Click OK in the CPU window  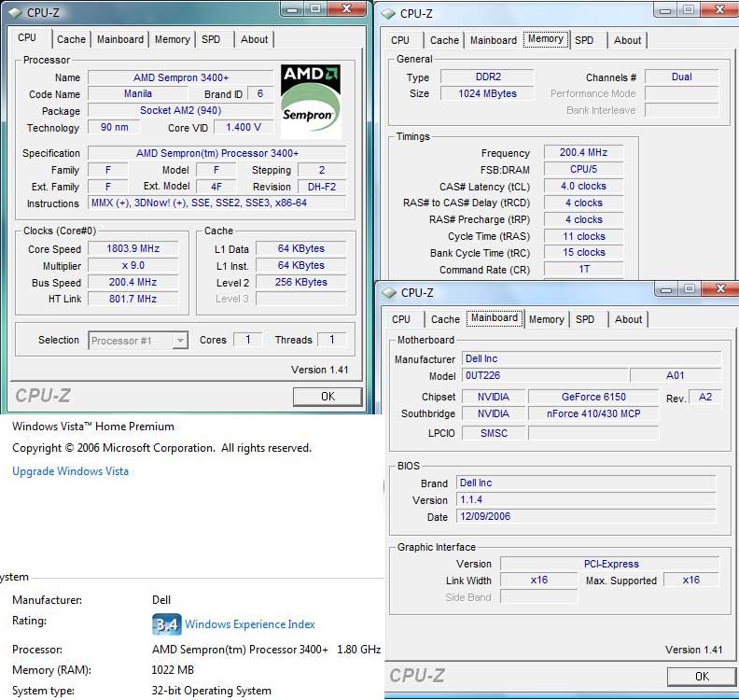tap(328, 397)
